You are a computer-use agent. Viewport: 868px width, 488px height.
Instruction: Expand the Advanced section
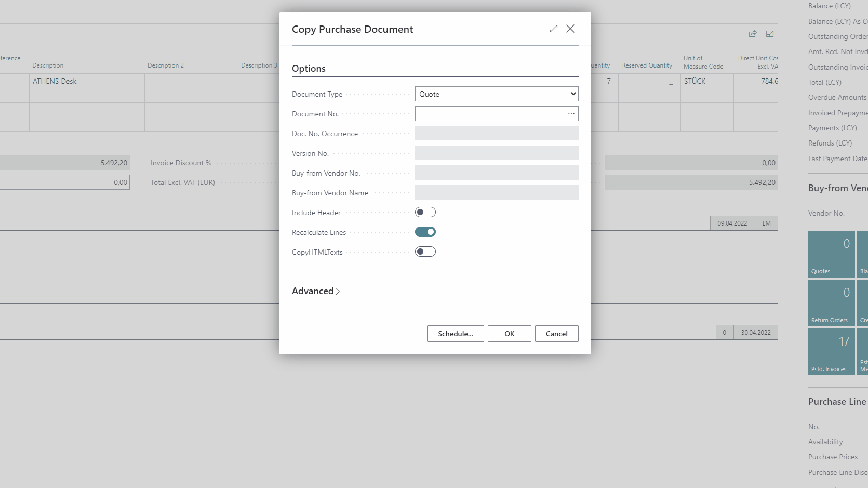tap(316, 291)
